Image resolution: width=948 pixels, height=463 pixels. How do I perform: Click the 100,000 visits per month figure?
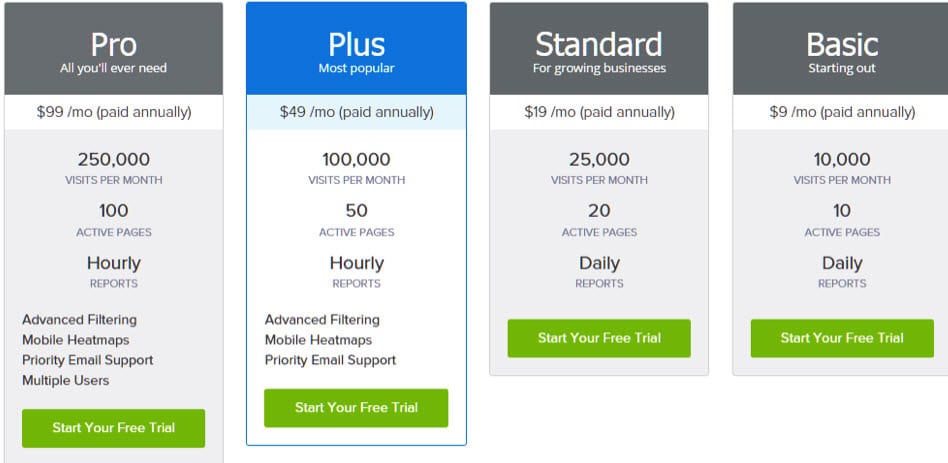(x=356, y=159)
